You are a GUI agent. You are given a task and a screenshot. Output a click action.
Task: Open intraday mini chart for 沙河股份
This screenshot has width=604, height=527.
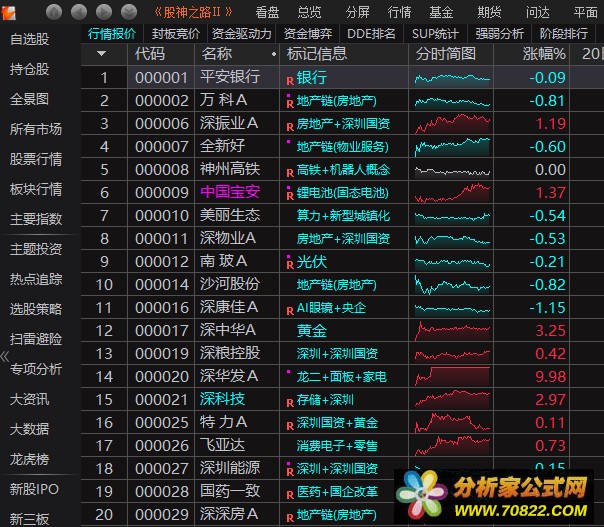point(452,285)
